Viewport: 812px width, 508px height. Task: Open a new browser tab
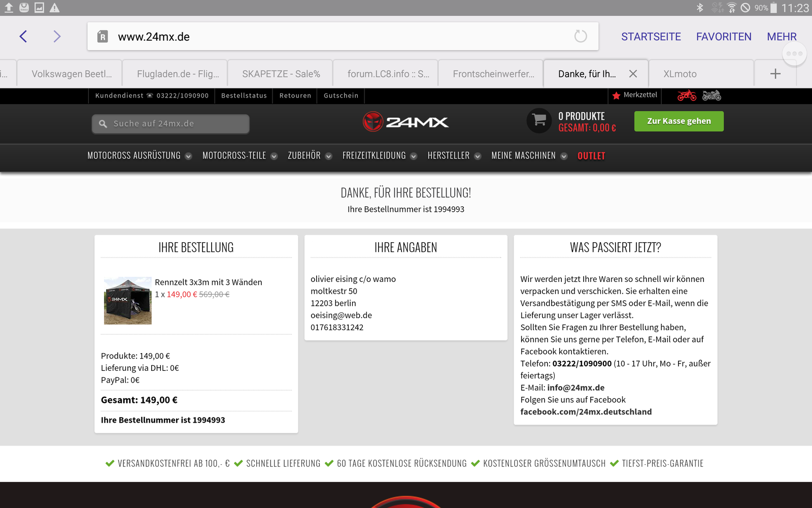[x=775, y=74]
